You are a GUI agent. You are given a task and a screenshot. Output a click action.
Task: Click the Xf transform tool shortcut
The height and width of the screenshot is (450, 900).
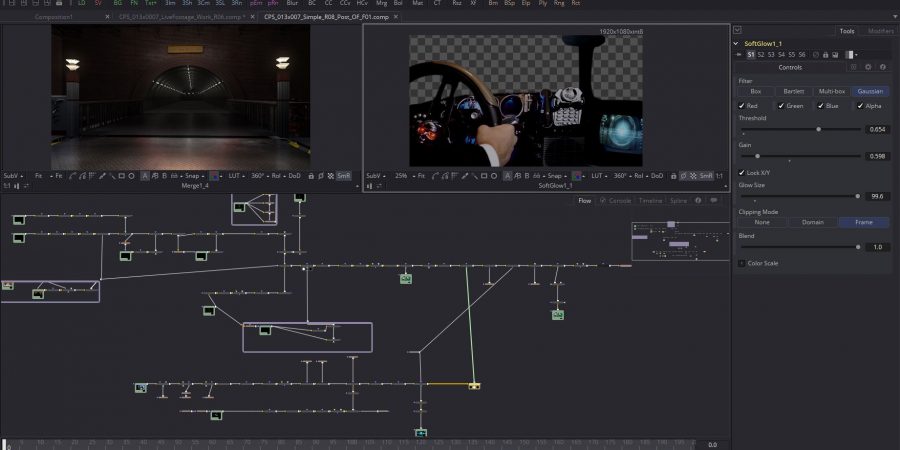pos(473,4)
